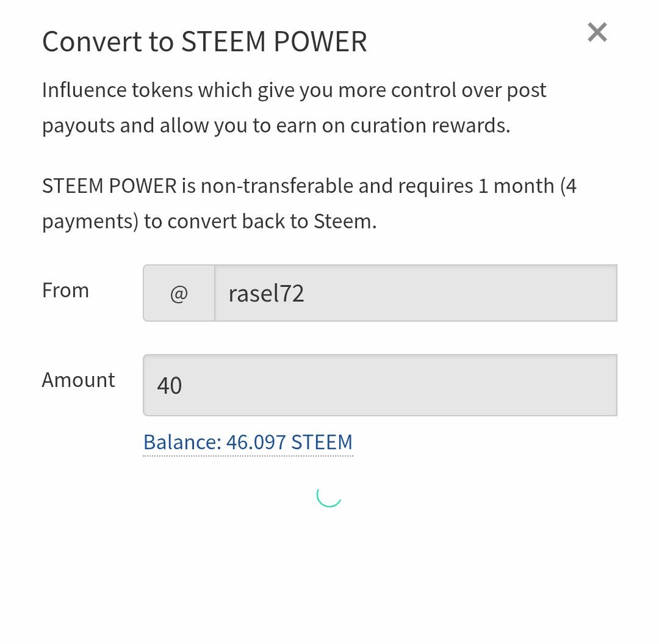Click "STEEM POWER" in the dialog heading
Image resolution: width=659 pixels, height=644 pixels.
point(274,42)
